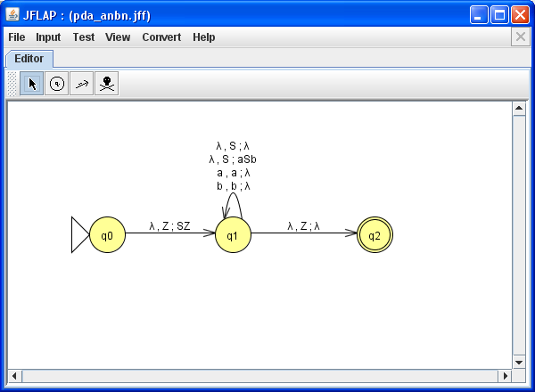Open the Input menu

coord(48,37)
